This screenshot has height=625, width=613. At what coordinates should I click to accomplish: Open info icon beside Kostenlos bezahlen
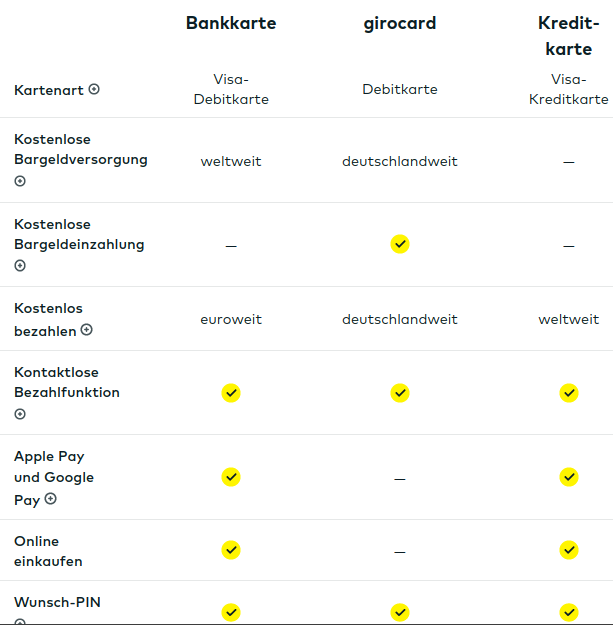[87, 329]
